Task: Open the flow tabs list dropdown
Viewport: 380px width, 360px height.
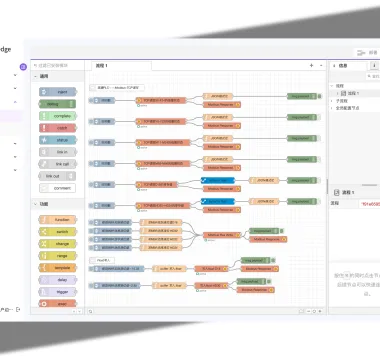Action: click(321, 66)
